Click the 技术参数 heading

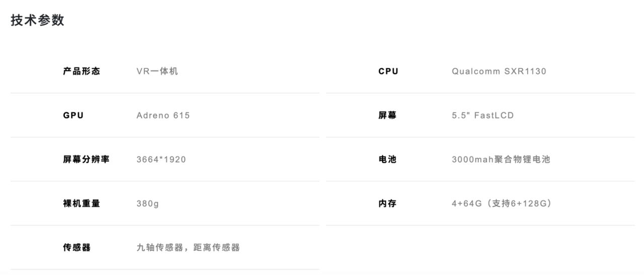[x=38, y=21]
